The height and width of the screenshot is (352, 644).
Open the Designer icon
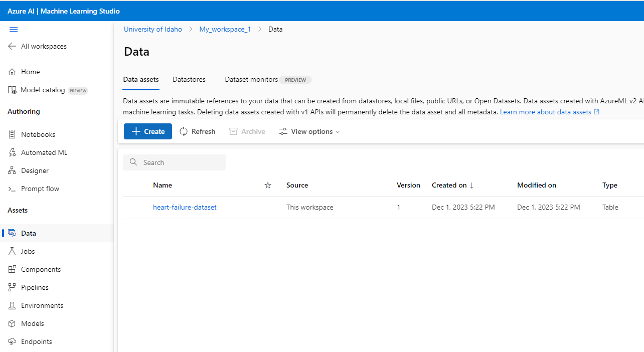[x=12, y=170]
